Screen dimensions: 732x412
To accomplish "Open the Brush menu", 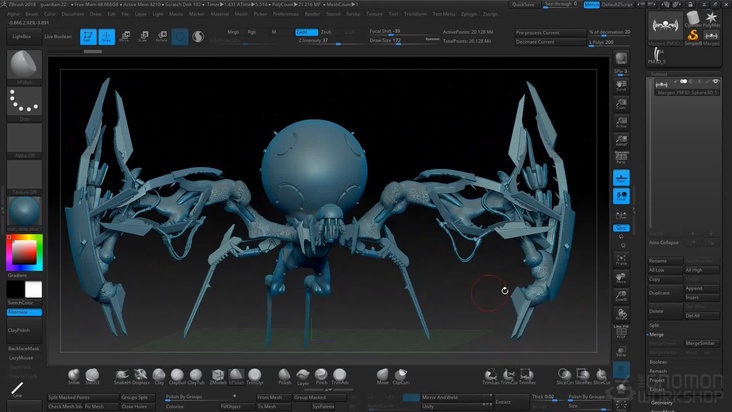I will [32, 14].
